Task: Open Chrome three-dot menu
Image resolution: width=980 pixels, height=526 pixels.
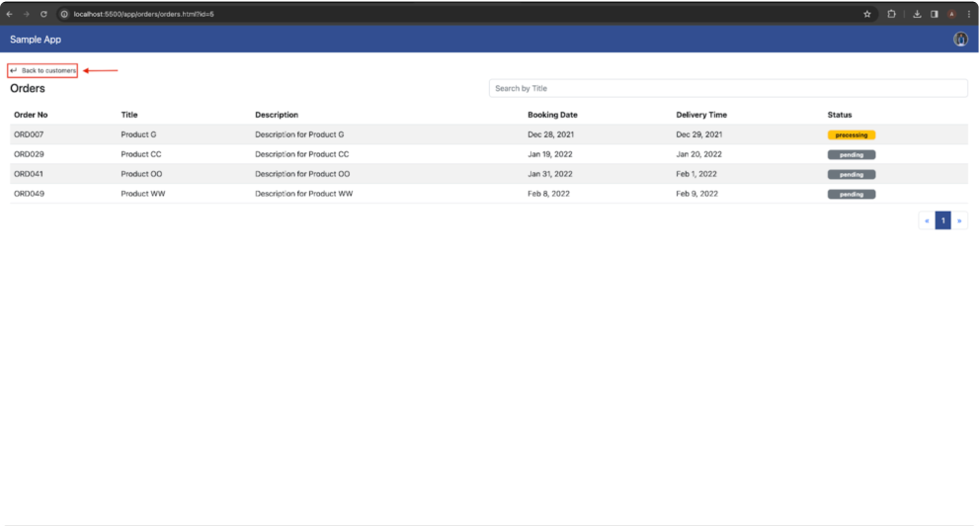Action: coord(969,14)
